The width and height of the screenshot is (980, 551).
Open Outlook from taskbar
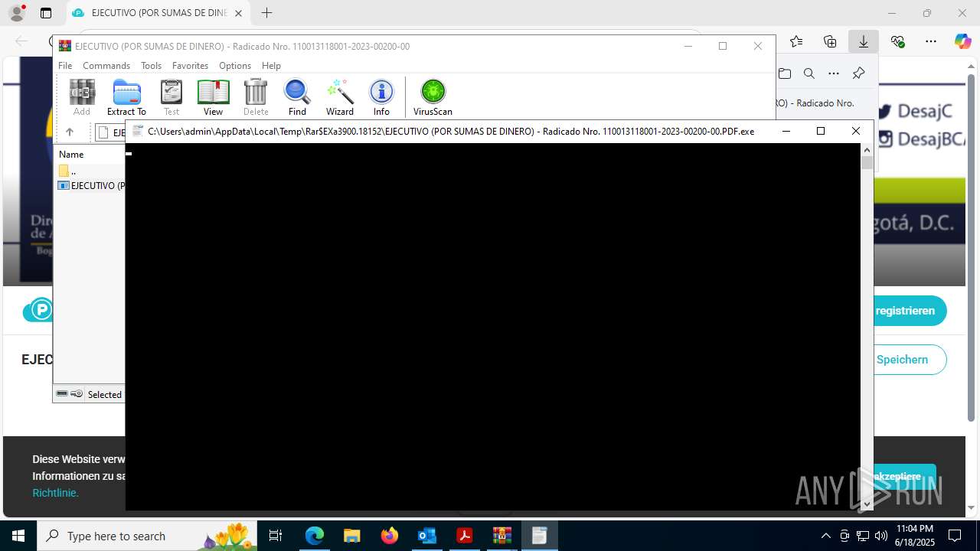[x=426, y=536]
